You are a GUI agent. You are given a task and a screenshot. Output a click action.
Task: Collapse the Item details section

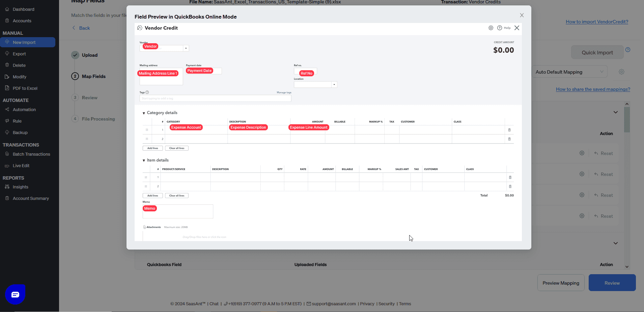(x=143, y=160)
